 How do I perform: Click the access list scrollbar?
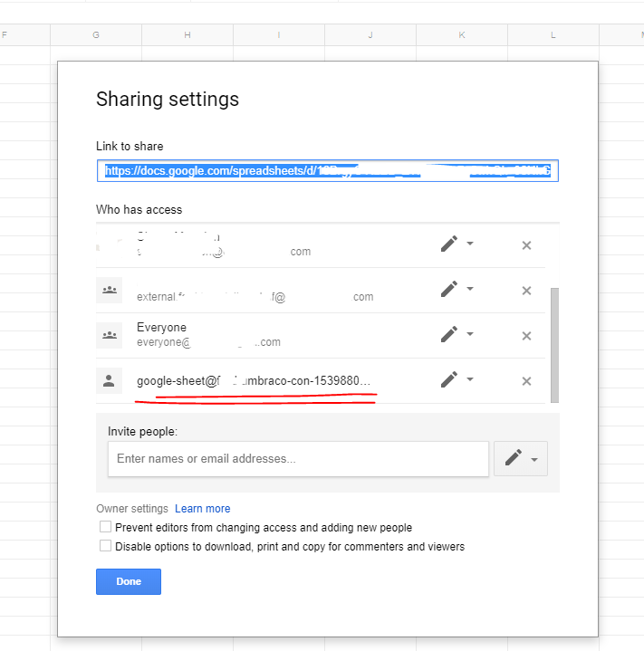coord(554,345)
